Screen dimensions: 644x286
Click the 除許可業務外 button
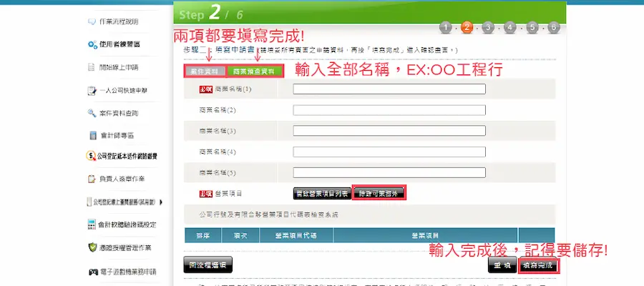coord(379,193)
